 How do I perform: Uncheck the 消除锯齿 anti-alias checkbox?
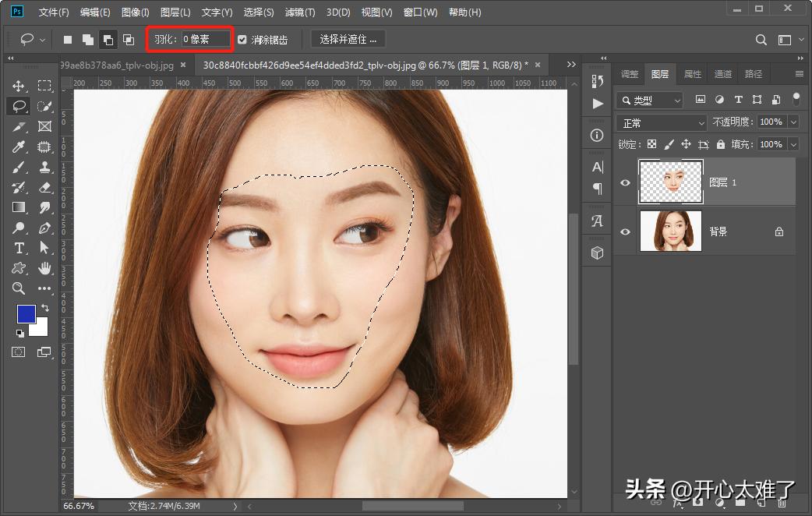pyautogui.click(x=244, y=40)
